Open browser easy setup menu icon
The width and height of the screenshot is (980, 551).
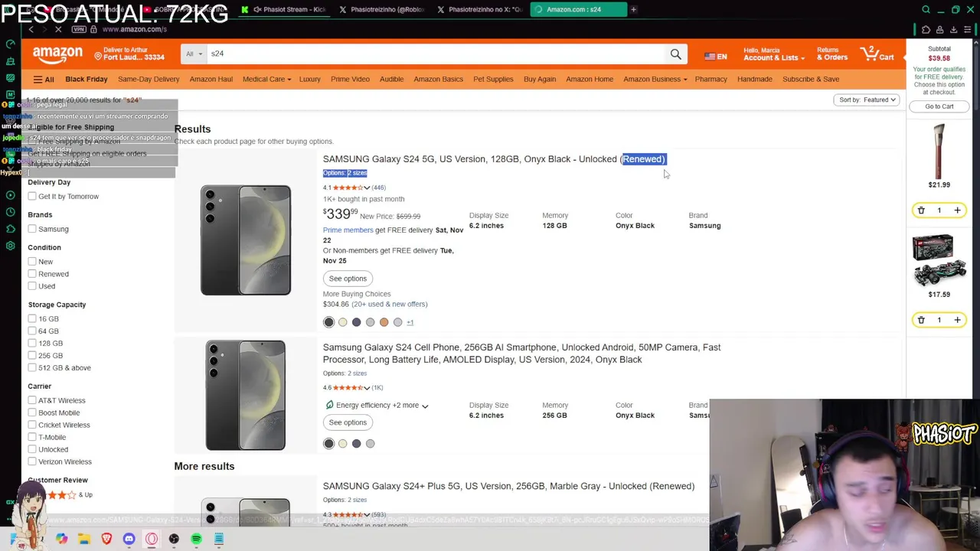tap(969, 30)
